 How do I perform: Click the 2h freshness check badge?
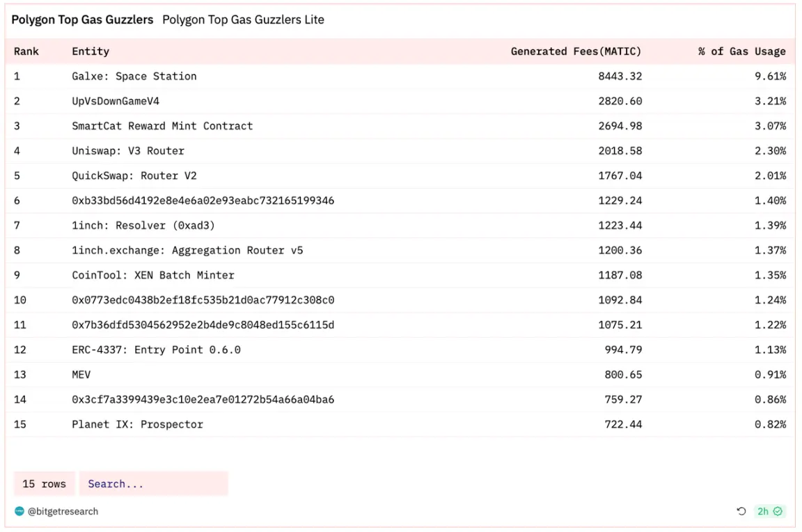770,512
